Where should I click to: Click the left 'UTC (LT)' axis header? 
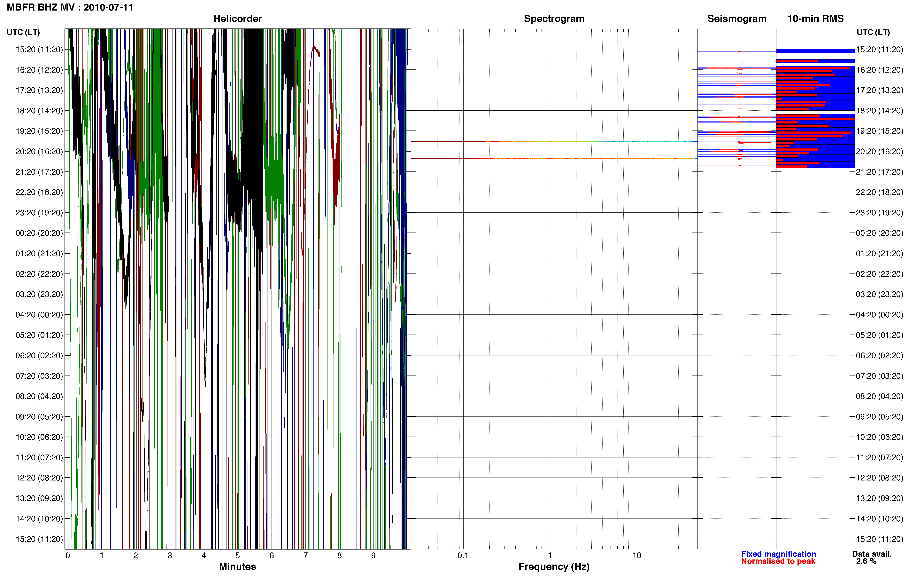pos(23,32)
